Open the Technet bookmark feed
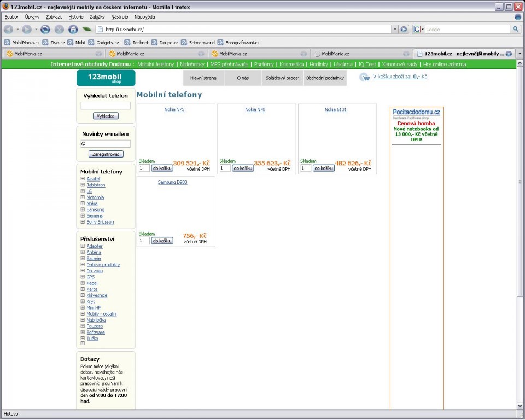 (136, 43)
